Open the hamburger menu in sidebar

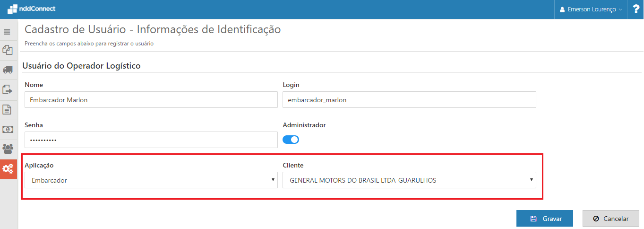point(7,32)
